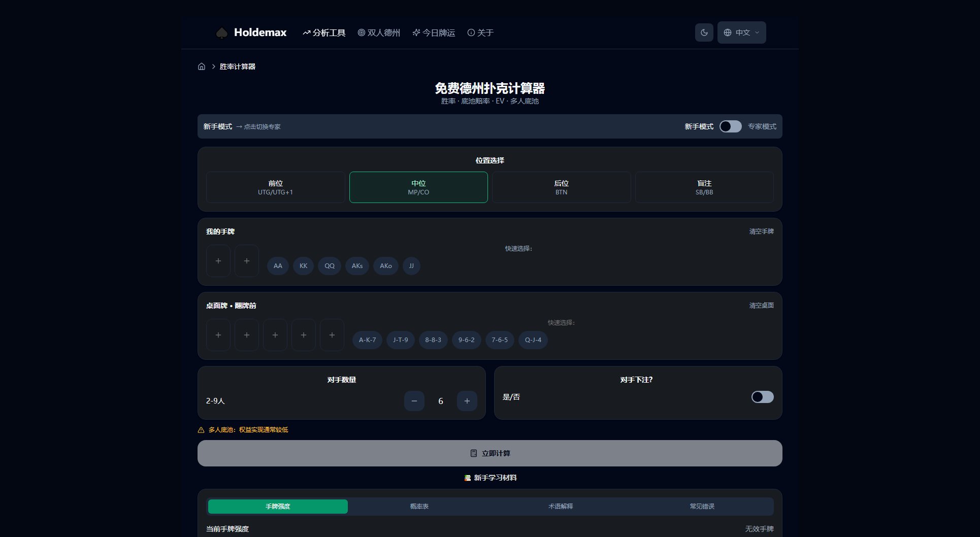The height and width of the screenshot is (537, 980).
Task: Quick-select A-K-7 board
Action: (x=367, y=340)
